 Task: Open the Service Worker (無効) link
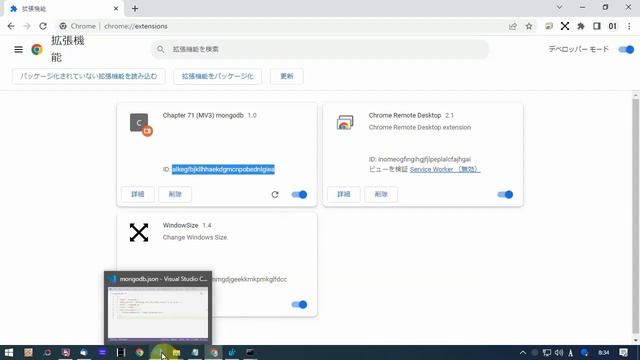click(x=445, y=169)
